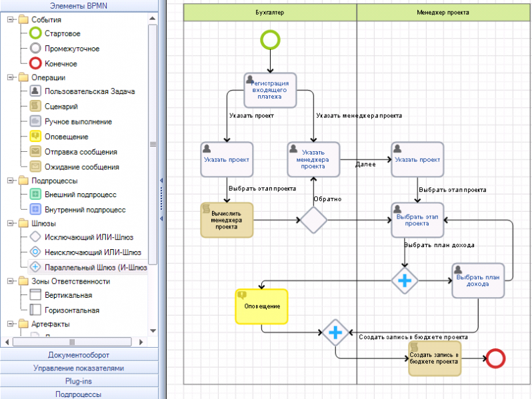Select the Отправка сообщения envelope icon
The width and height of the screenshot is (532, 399).
tap(35, 152)
